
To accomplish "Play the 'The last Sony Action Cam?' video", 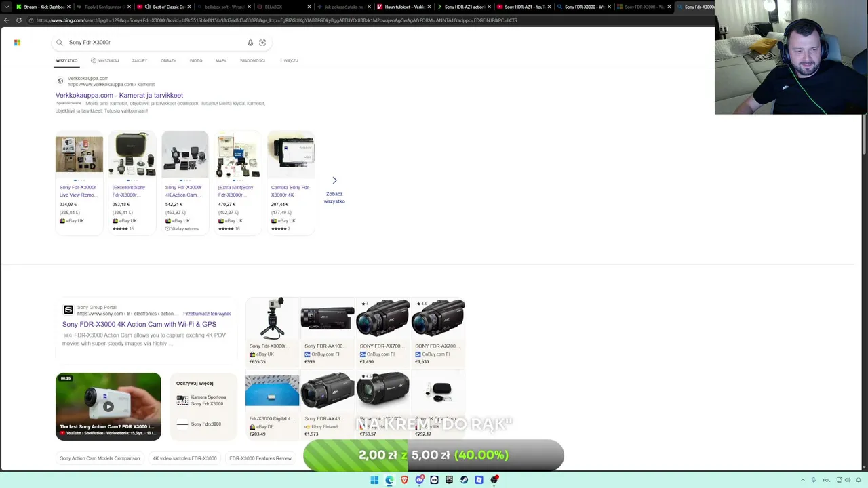I will (108, 407).
